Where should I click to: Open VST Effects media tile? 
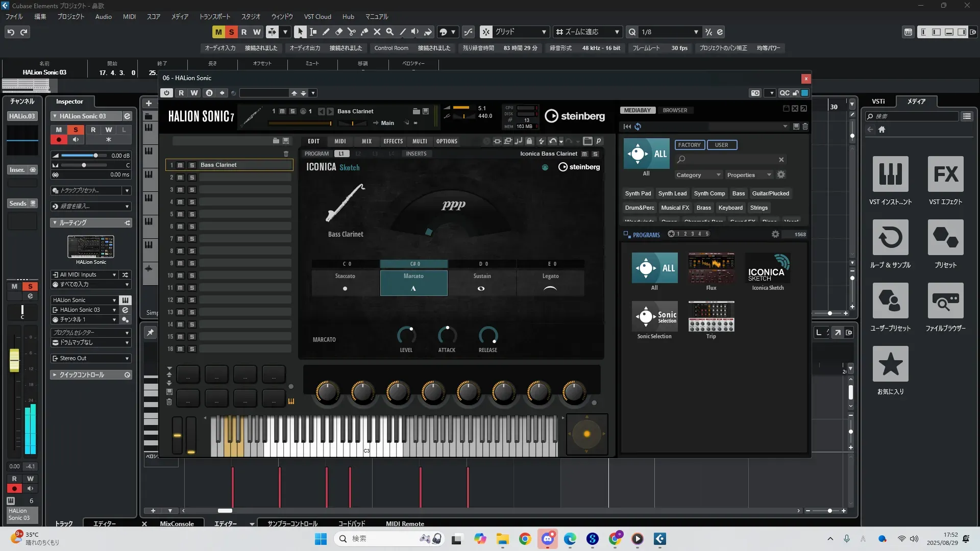pyautogui.click(x=945, y=174)
